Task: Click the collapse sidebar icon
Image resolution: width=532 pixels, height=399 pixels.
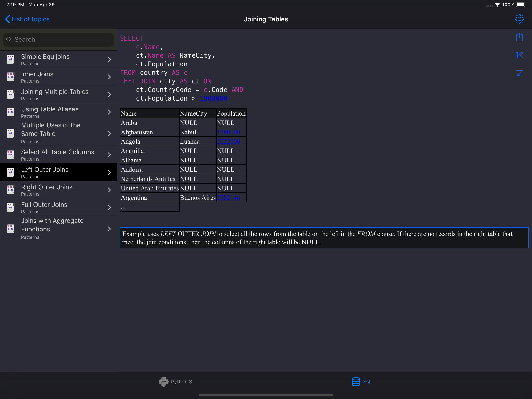Action: click(519, 56)
